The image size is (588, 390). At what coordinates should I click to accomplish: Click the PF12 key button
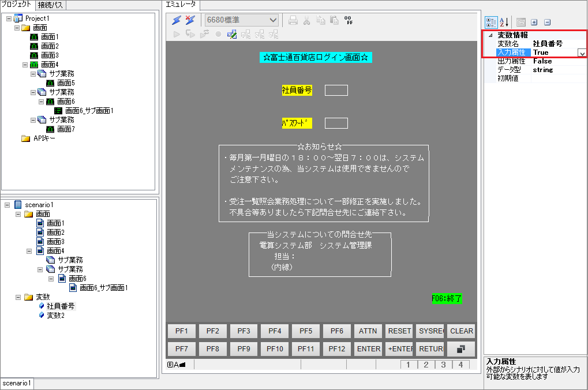click(337, 349)
